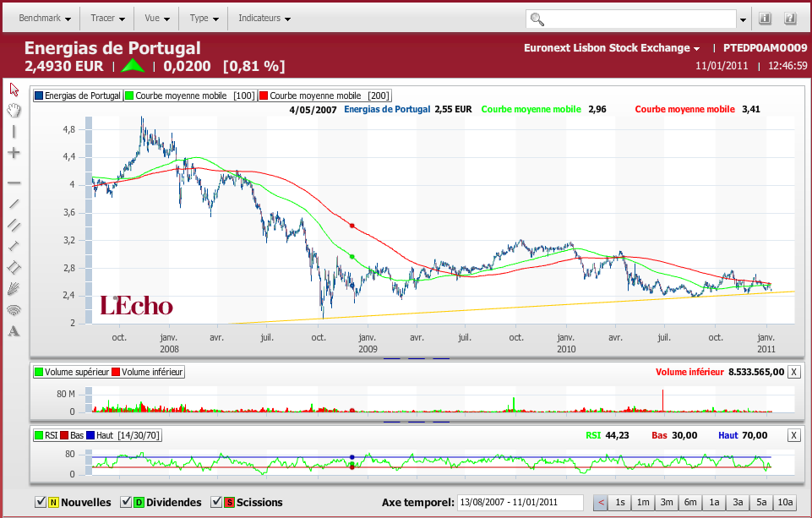Set period to 6m
This screenshot has height=518, width=812.
tap(690, 502)
